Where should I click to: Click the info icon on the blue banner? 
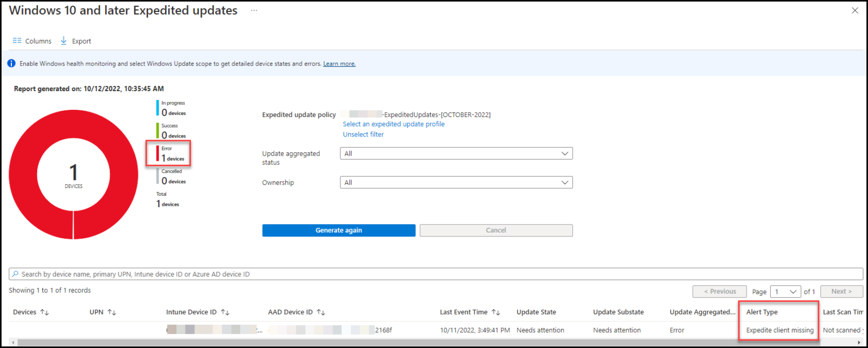(x=11, y=63)
